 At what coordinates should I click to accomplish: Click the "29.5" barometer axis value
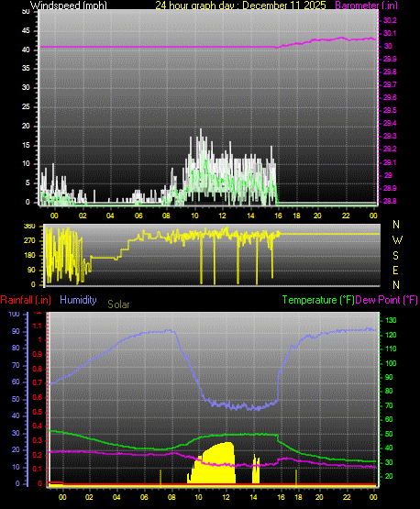click(390, 111)
